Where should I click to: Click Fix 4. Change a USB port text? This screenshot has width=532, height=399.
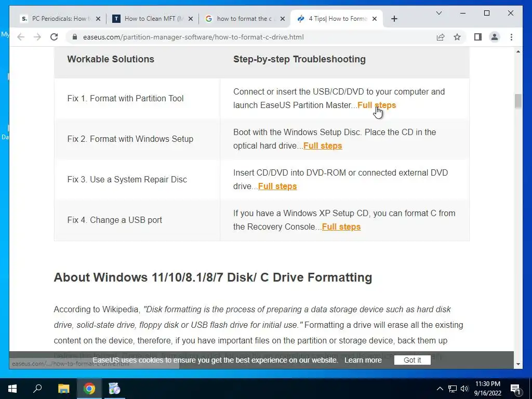[115, 220]
